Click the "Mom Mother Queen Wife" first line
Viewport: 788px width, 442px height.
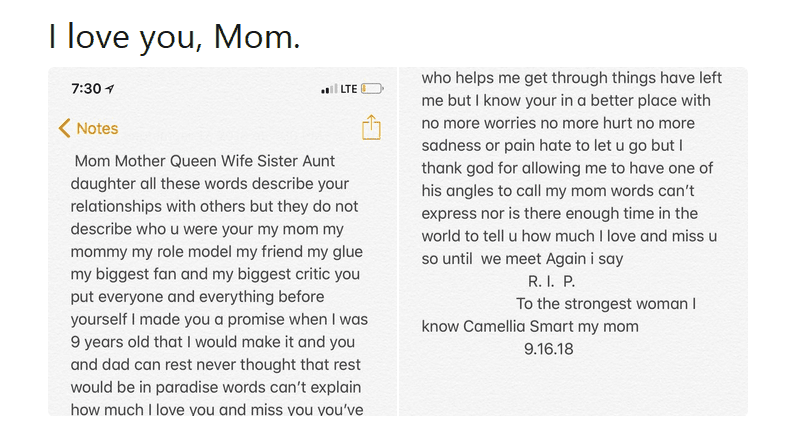(205, 161)
